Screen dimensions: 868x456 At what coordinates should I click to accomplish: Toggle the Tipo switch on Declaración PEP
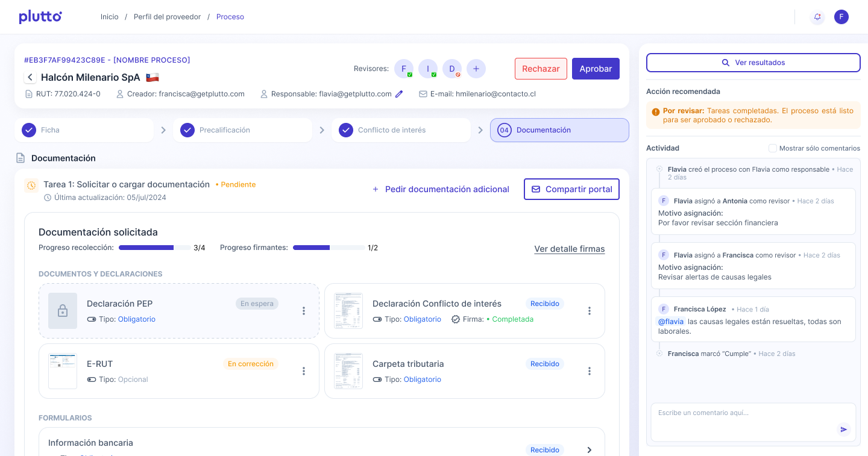[x=92, y=319]
